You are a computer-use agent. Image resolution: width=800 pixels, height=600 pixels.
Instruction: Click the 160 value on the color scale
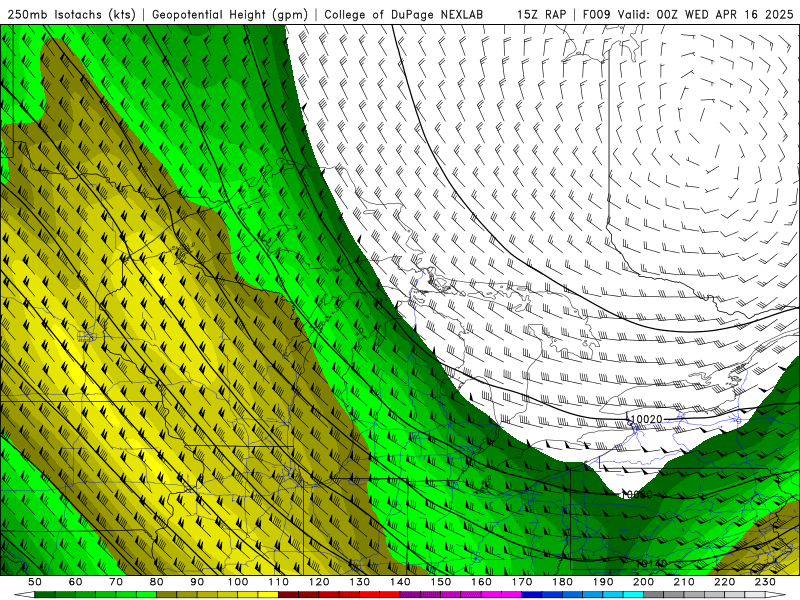[x=482, y=582]
